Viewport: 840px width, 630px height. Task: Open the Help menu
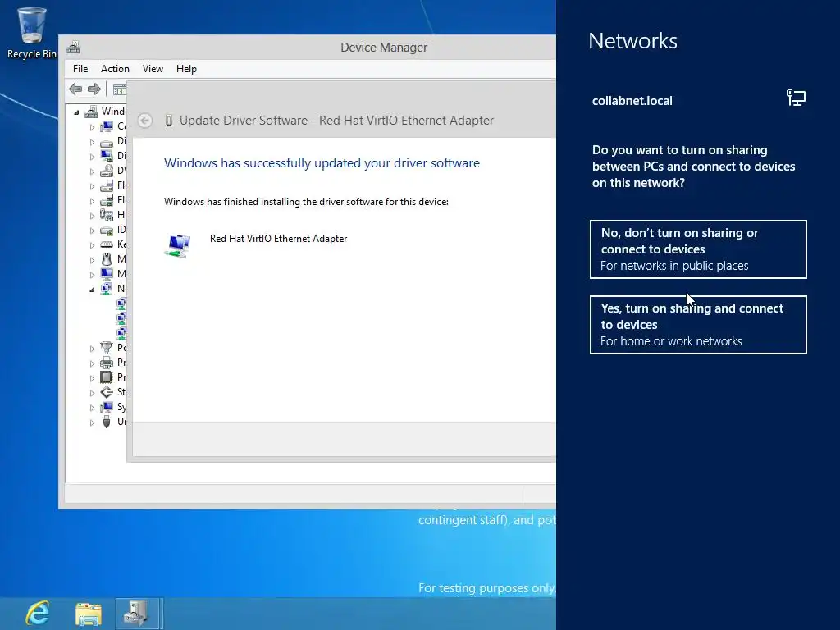[186, 69]
